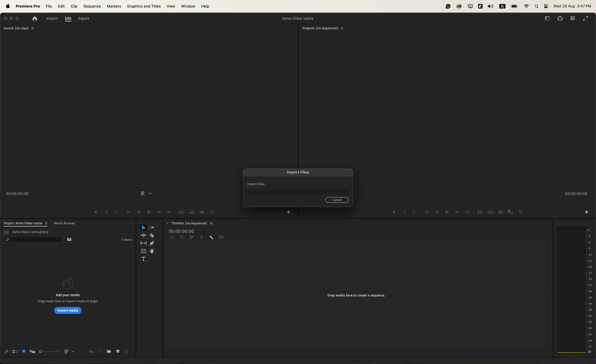
Task: Select the Razor tool
Action: coord(152,235)
